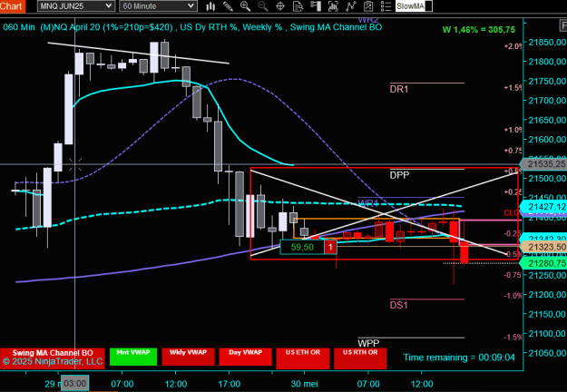Open the 60 Minute interval dropdown
Viewport: 567px width, 392px height.
158,5
